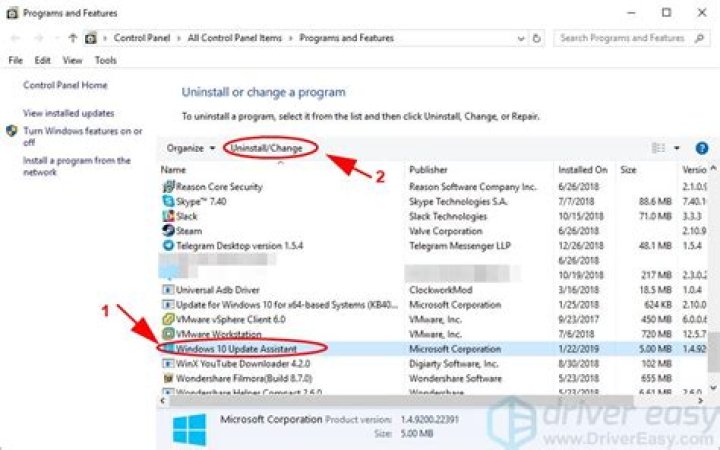Click the forward navigation arrow
This screenshot has width=720, height=450.
pos(39,38)
